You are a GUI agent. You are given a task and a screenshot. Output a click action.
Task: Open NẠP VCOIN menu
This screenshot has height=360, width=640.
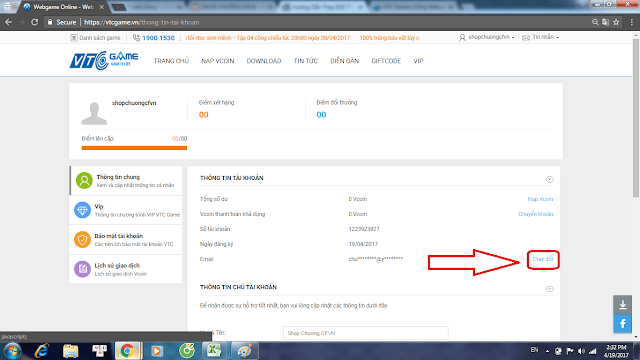218,61
